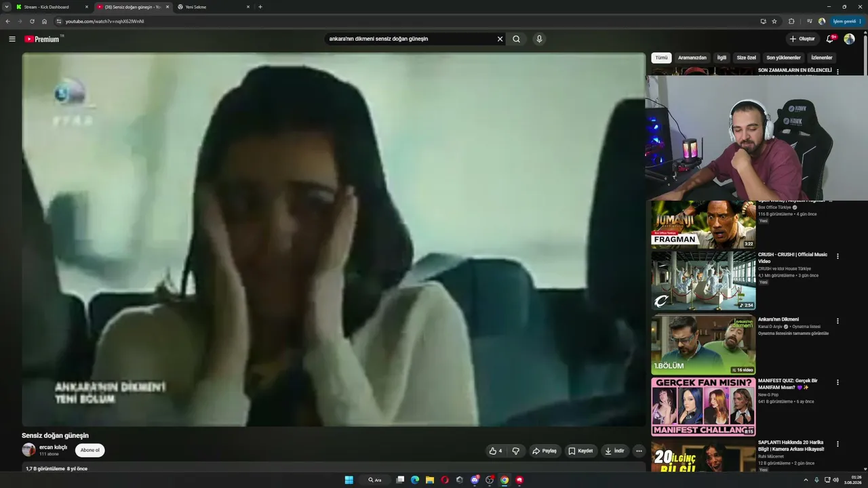This screenshot has width=868, height=488.
Task: Expand the video description box
Action: point(334,468)
